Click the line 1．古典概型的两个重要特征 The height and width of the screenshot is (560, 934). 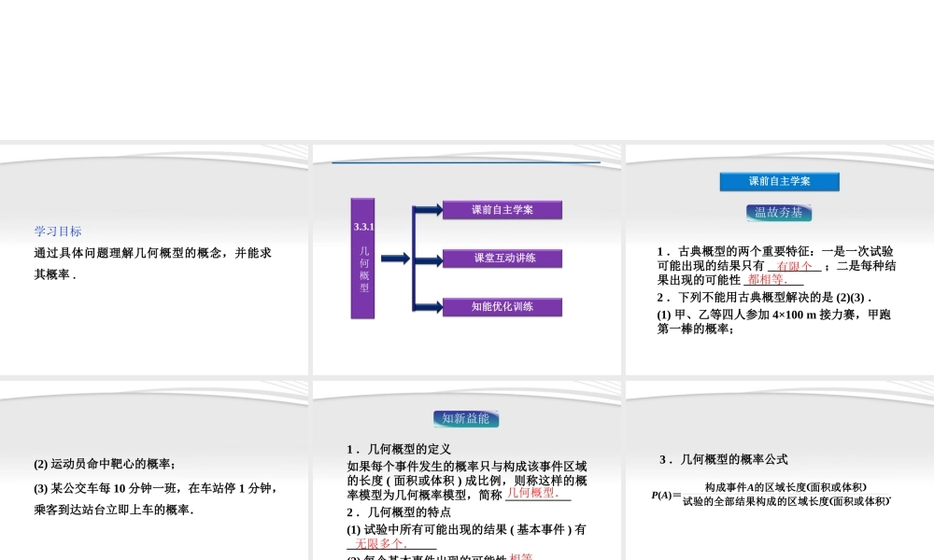(x=775, y=252)
